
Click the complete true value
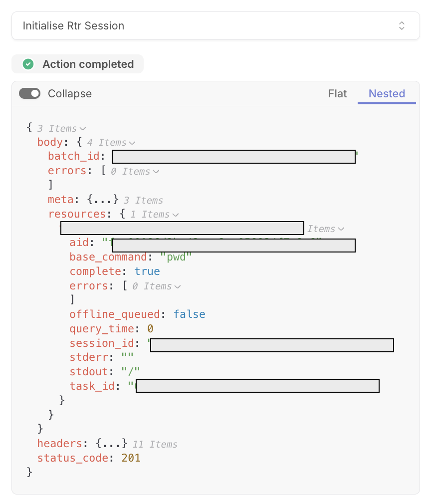pyautogui.click(x=147, y=271)
